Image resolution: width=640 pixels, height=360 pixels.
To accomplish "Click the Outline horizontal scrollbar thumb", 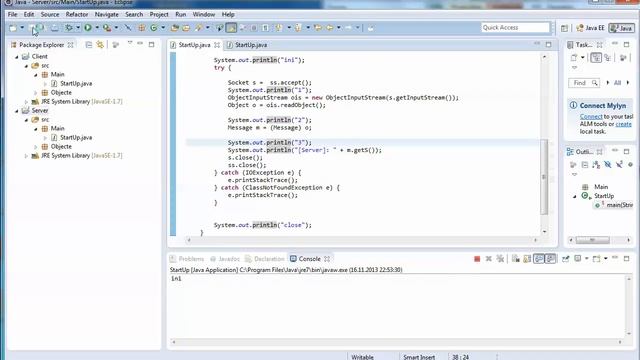I will 593,240.
